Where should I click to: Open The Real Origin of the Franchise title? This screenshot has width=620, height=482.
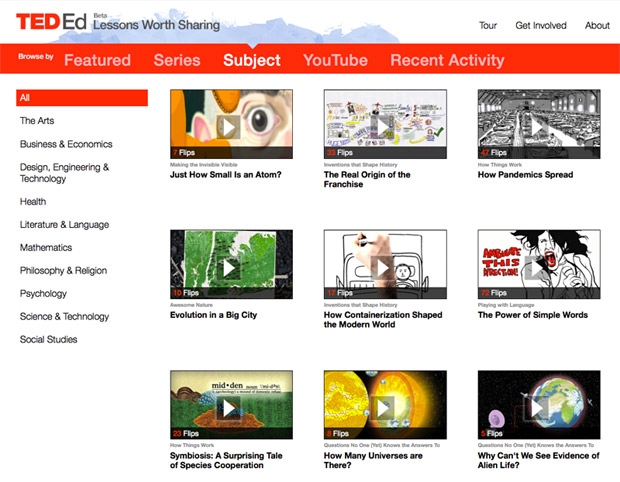coord(367,179)
